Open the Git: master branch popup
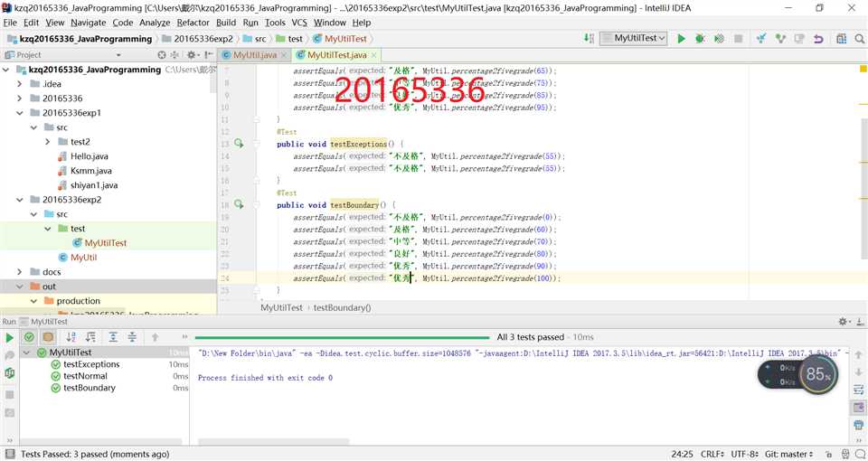 pyautogui.click(x=788, y=454)
